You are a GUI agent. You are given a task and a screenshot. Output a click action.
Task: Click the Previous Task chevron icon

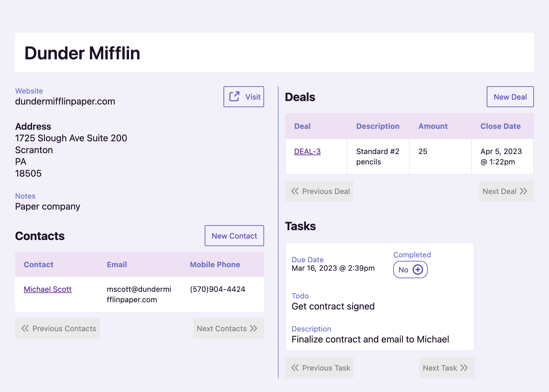(296, 368)
